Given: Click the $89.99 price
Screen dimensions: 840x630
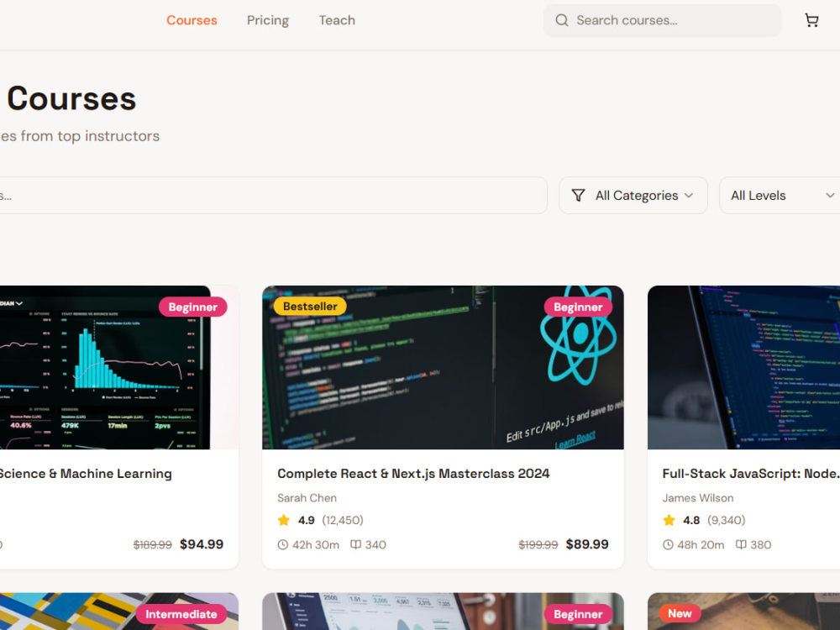Looking at the screenshot, I should click(x=587, y=544).
